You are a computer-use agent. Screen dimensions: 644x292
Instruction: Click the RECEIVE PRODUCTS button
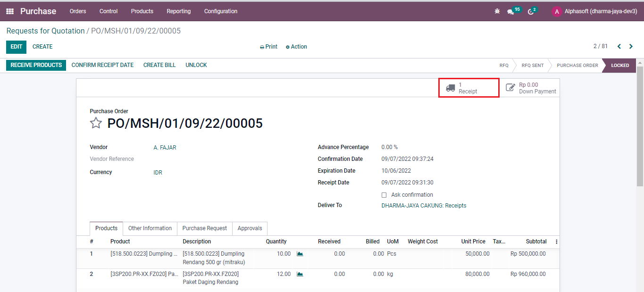point(36,65)
